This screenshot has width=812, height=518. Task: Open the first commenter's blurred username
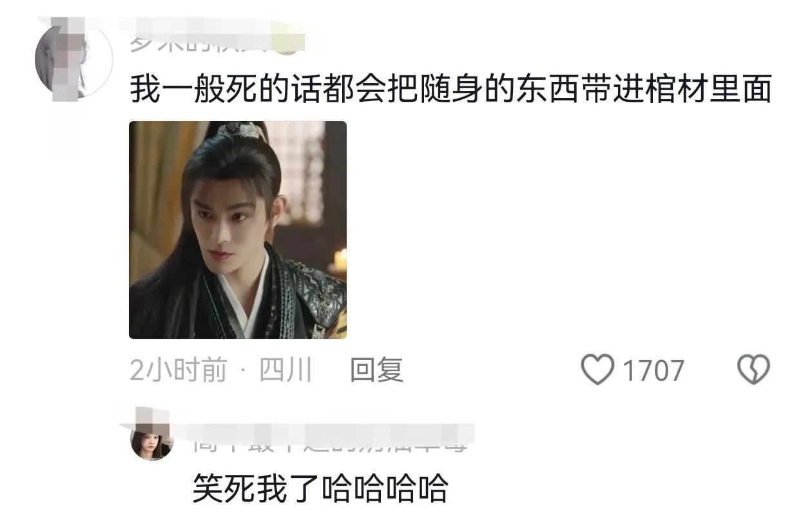213,43
